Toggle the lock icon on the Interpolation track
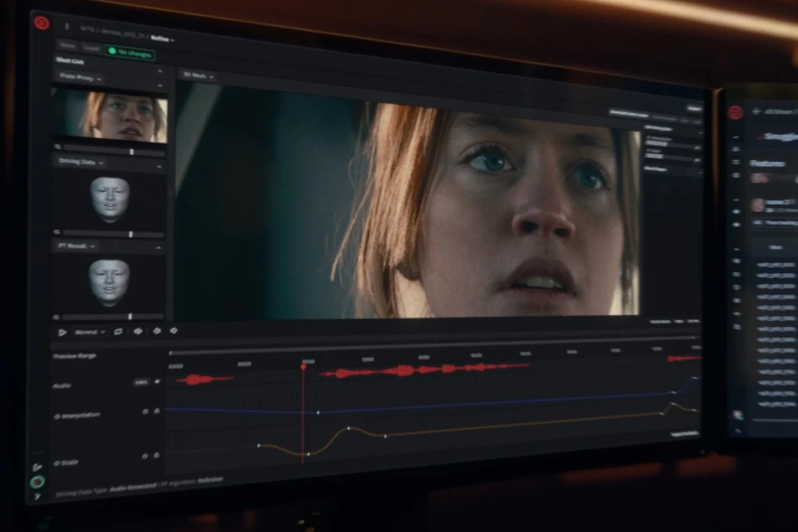 tap(156, 411)
